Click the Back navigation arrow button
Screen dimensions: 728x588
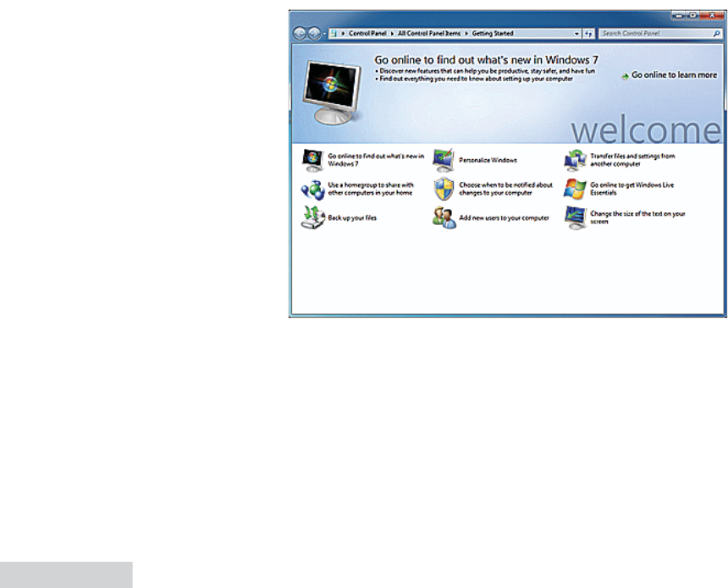click(300, 33)
